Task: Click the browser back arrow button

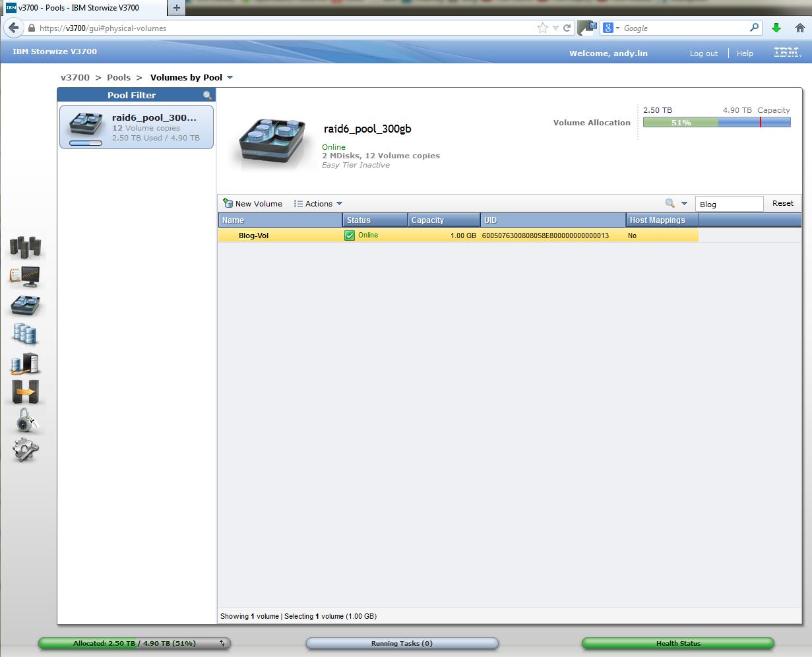Action: coord(13,28)
